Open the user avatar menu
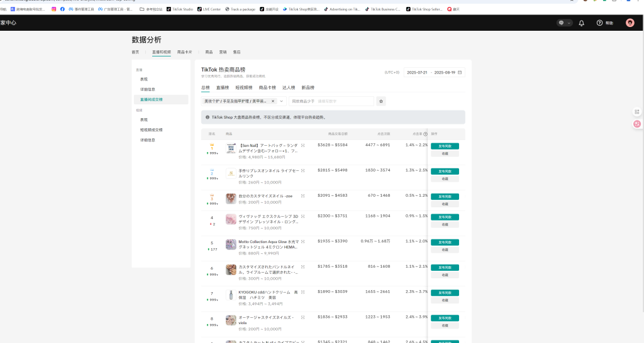 [x=630, y=23]
